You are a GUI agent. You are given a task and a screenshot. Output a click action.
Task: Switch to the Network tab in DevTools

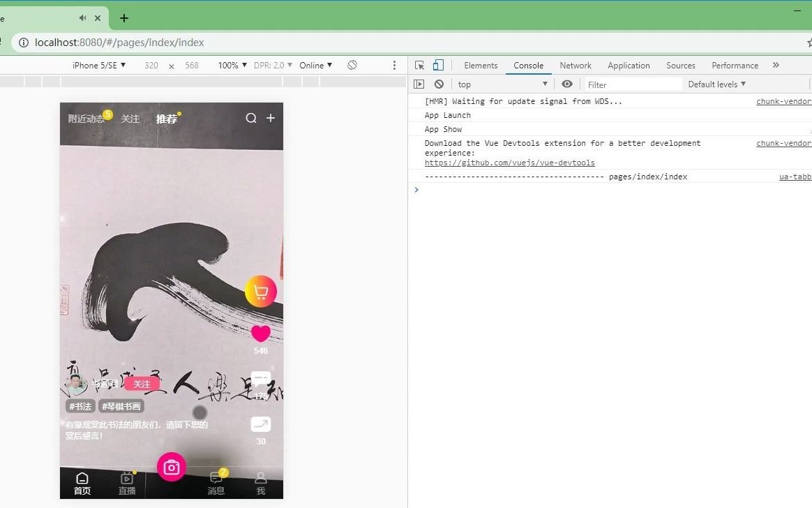(x=575, y=65)
